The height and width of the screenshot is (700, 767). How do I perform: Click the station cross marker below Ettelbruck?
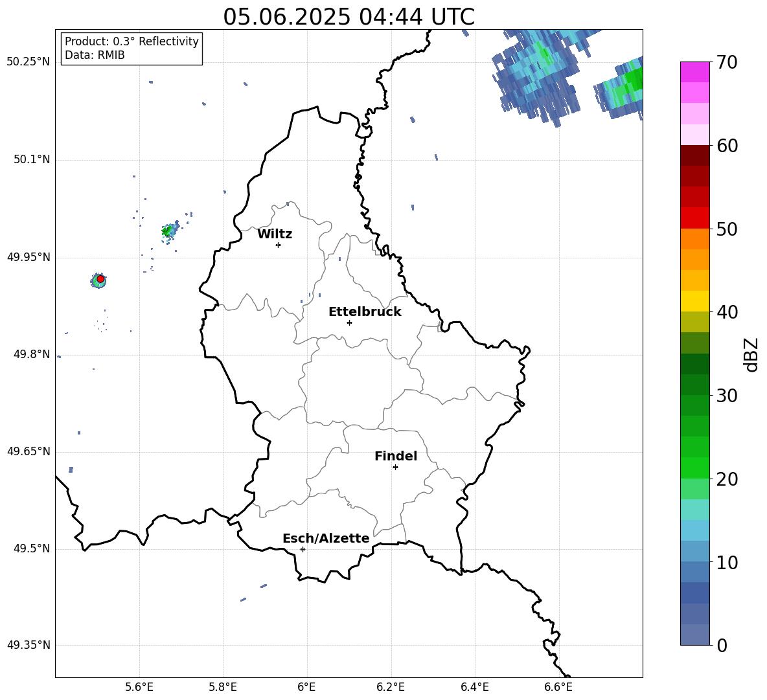coord(349,322)
